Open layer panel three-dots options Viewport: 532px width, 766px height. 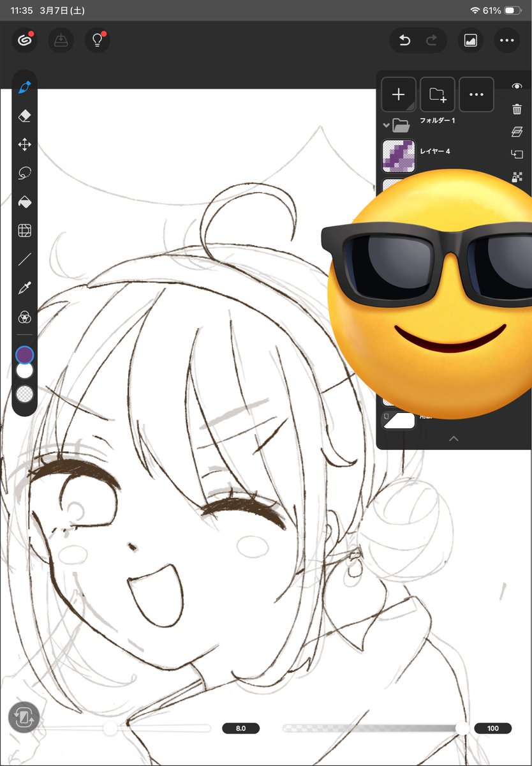(x=477, y=94)
